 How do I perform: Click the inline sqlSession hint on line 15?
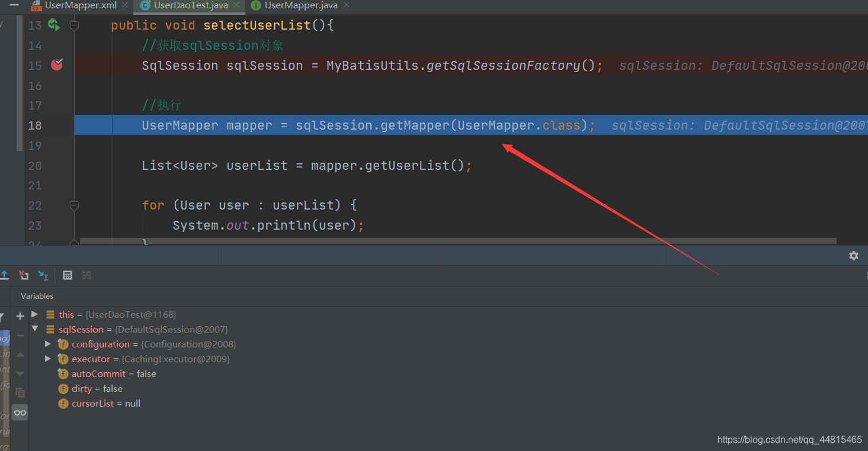743,66
